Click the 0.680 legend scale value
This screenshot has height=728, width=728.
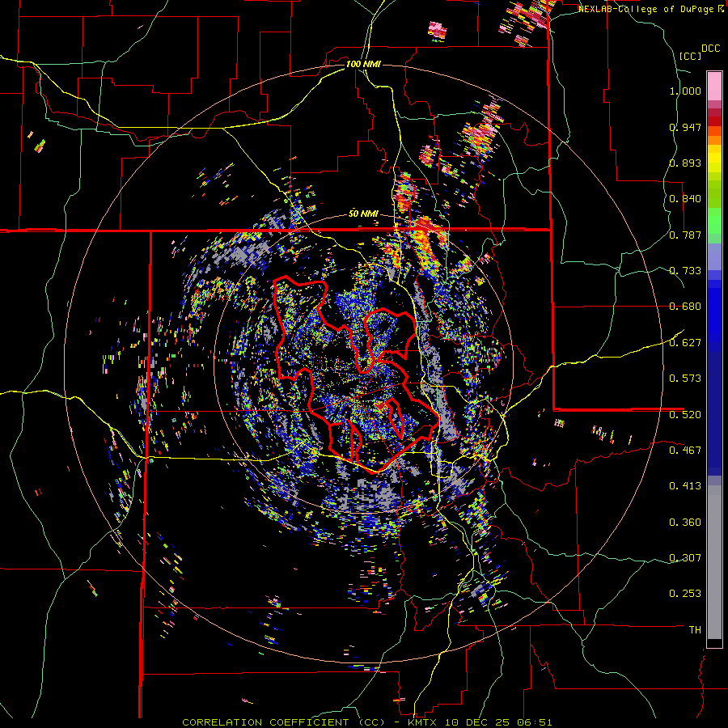point(685,307)
